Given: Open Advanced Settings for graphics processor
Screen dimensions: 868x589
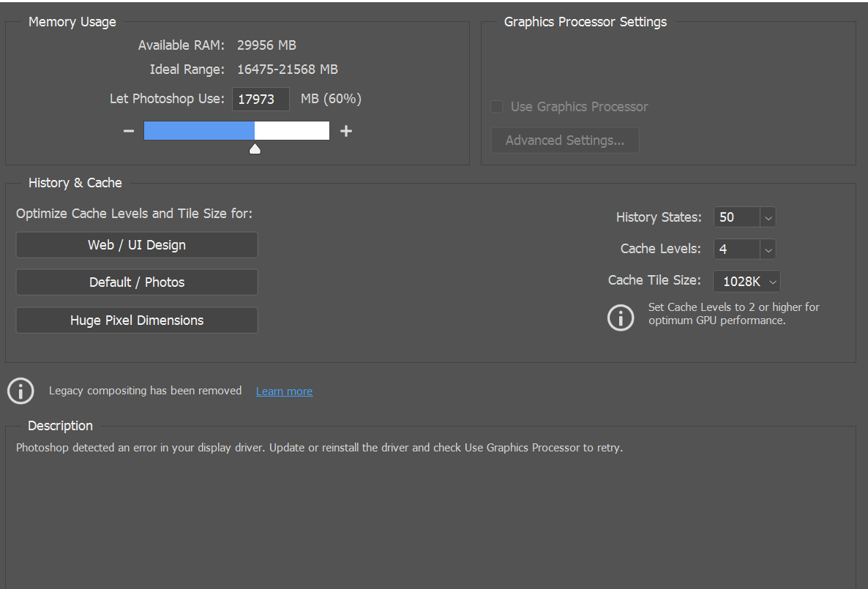Looking at the screenshot, I should [564, 140].
